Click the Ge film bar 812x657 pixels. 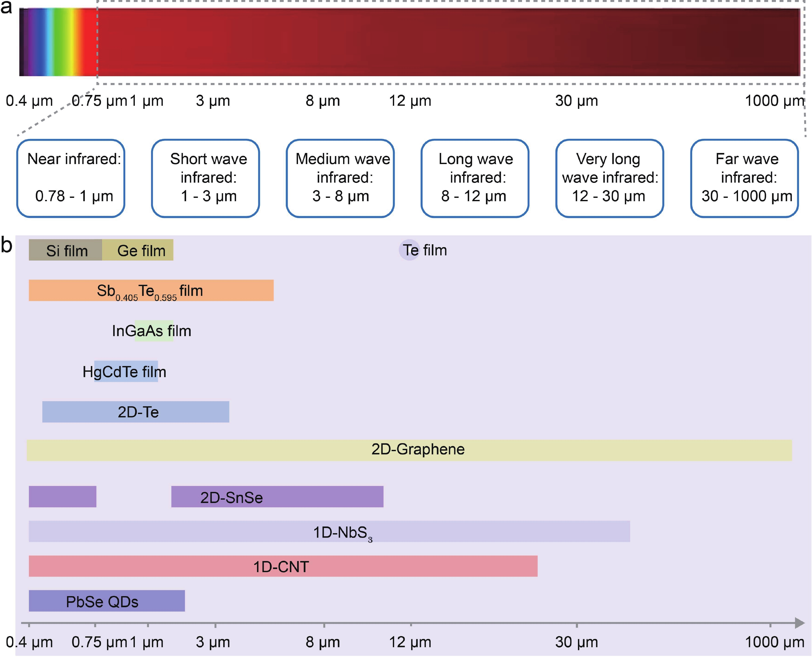(x=138, y=250)
